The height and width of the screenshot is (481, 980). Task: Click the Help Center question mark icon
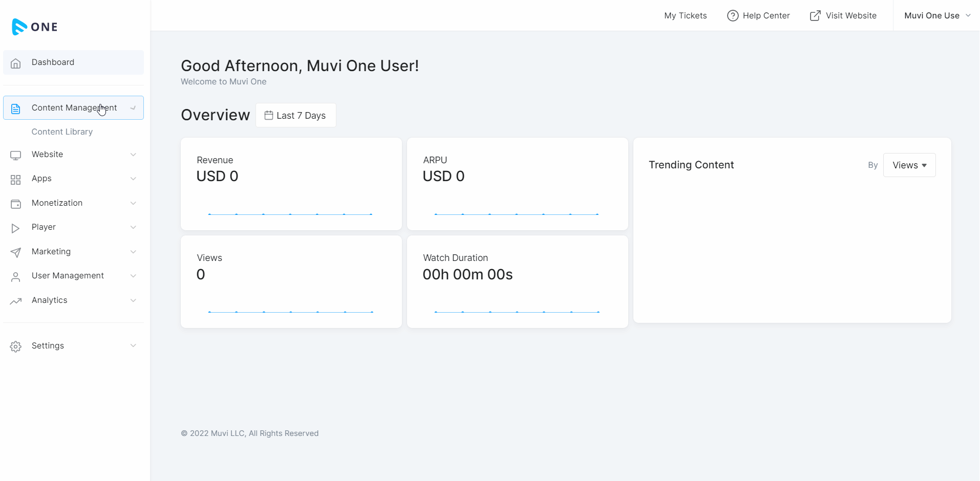(733, 16)
